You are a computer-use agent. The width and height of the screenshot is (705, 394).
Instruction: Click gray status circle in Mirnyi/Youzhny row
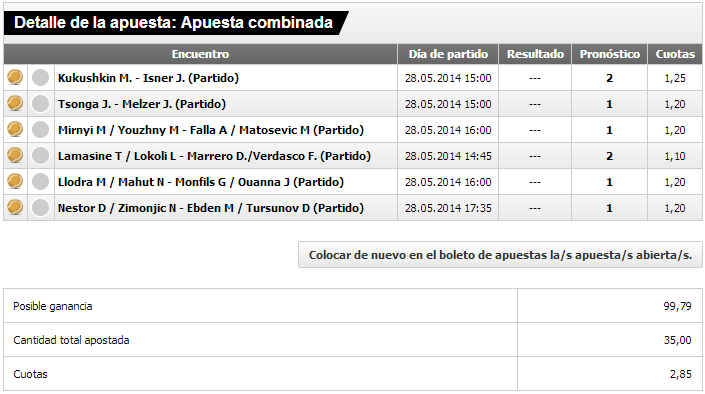(40, 130)
